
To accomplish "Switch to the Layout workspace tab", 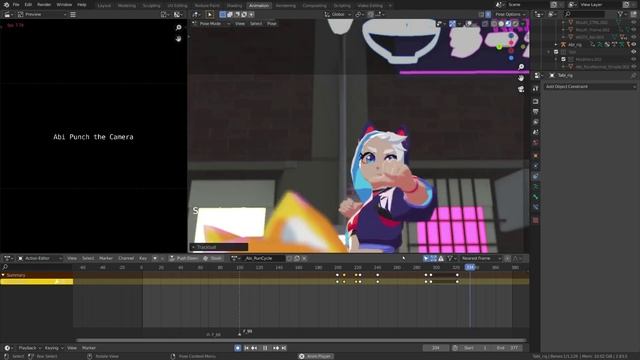I will click(104, 6).
